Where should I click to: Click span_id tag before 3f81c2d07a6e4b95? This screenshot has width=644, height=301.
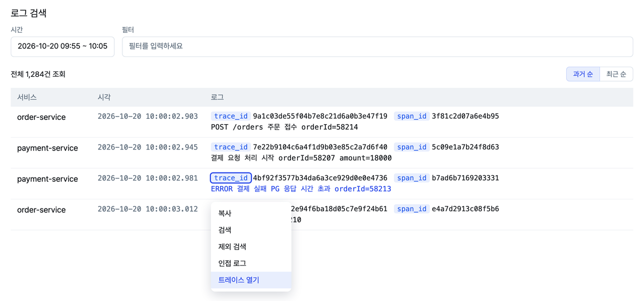[412, 116]
